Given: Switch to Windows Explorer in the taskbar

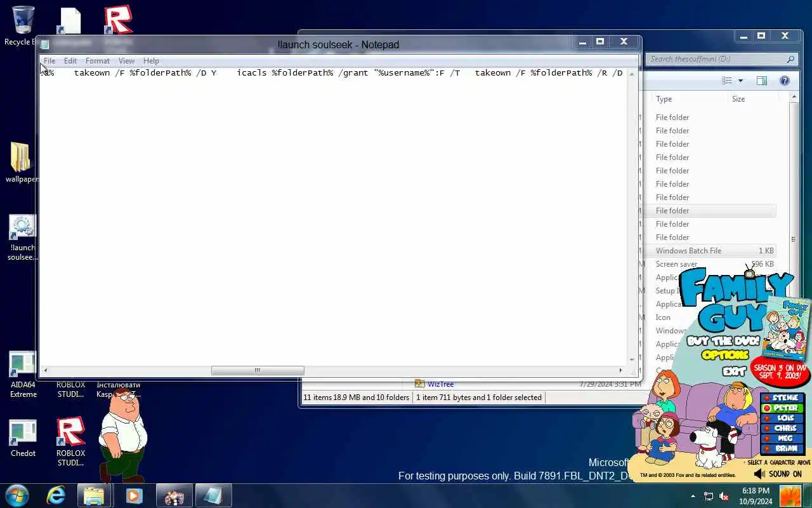Looking at the screenshot, I should [x=94, y=495].
